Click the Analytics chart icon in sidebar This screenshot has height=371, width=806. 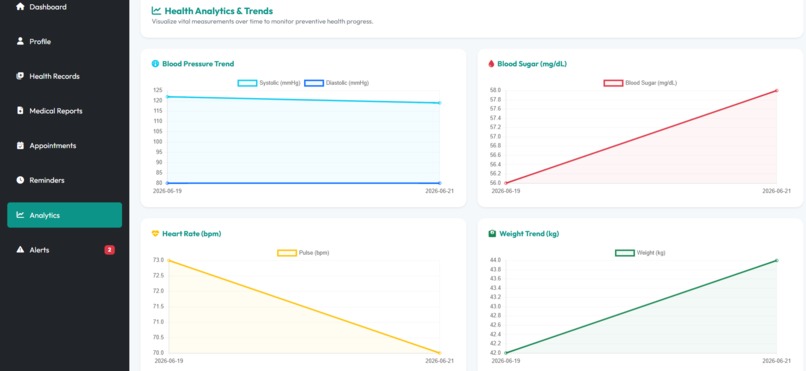coord(20,215)
